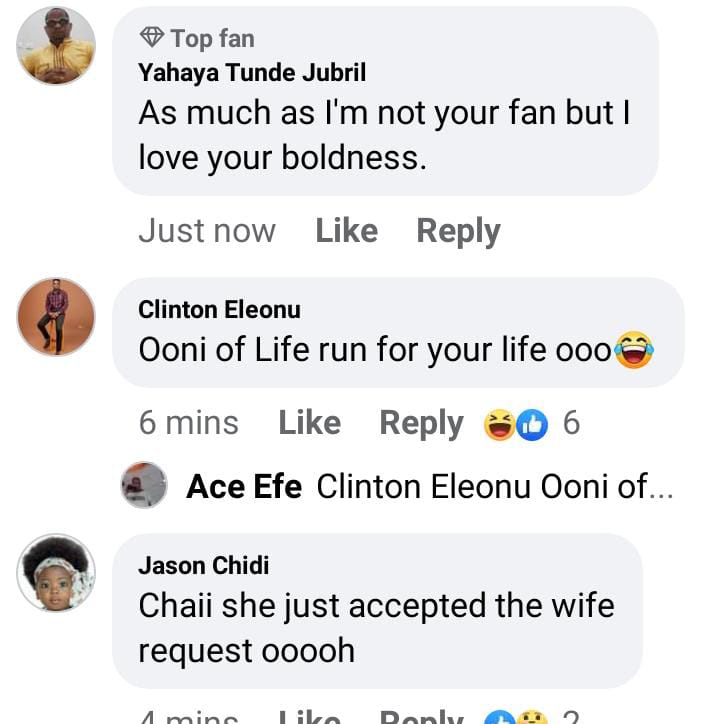Click Ace Efe's name in reply

pos(244,487)
